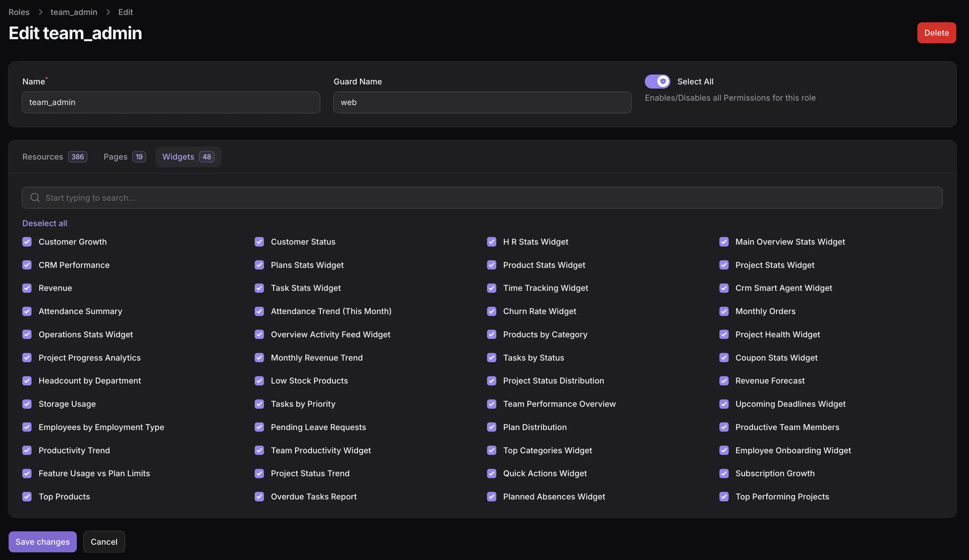This screenshot has height=560, width=969.
Task: Select the Widgets tab
Action: [188, 157]
